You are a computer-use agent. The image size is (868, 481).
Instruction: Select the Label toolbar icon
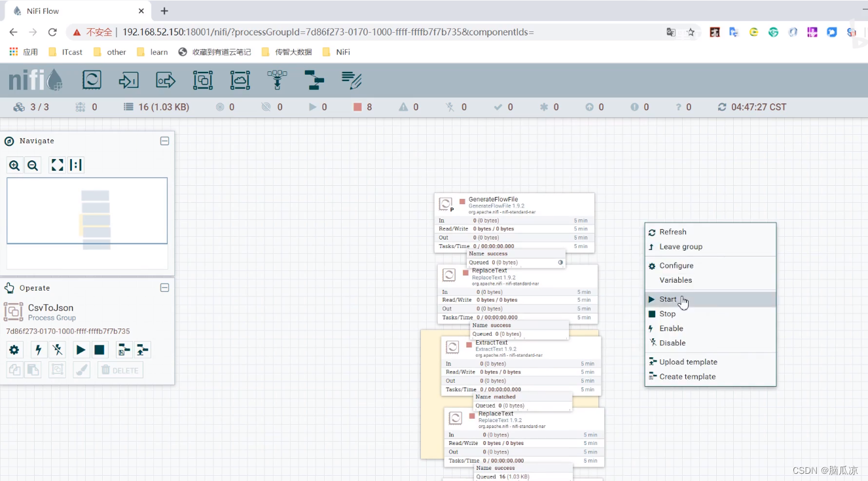point(352,80)
